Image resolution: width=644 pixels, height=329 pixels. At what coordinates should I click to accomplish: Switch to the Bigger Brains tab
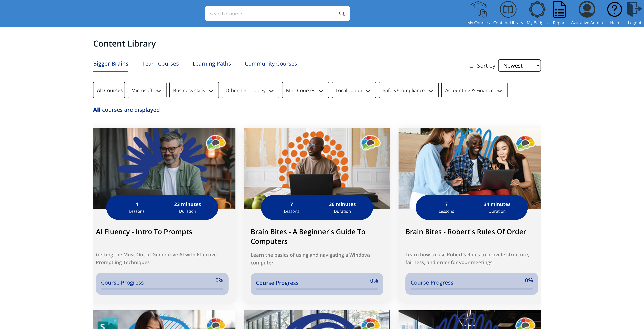pyautogui.click(x=111, y=64)
